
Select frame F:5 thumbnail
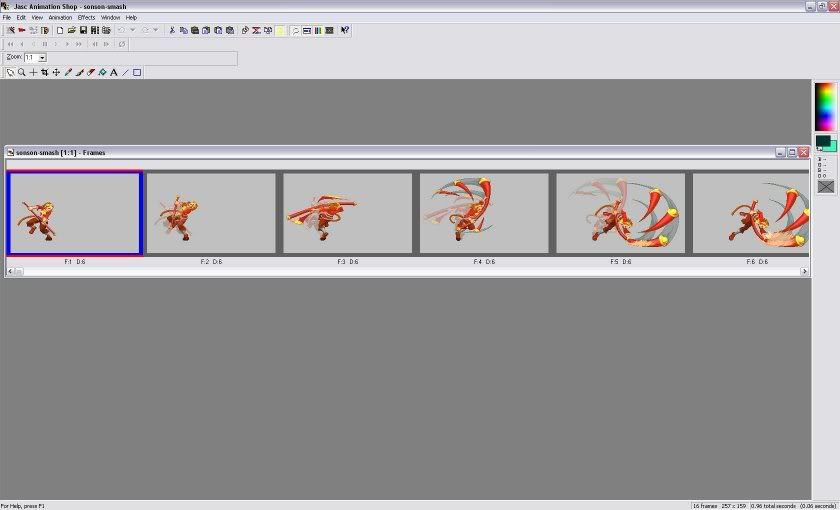[621, 213]
